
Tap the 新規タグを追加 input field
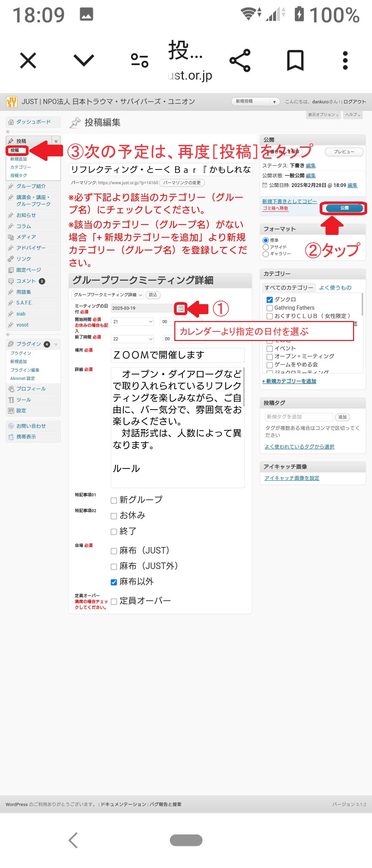tap(298, 417)
